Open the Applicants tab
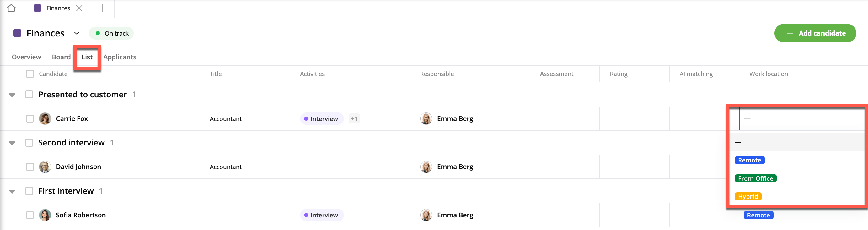Viewport: 868px width, 230px height. pos(120,57)
